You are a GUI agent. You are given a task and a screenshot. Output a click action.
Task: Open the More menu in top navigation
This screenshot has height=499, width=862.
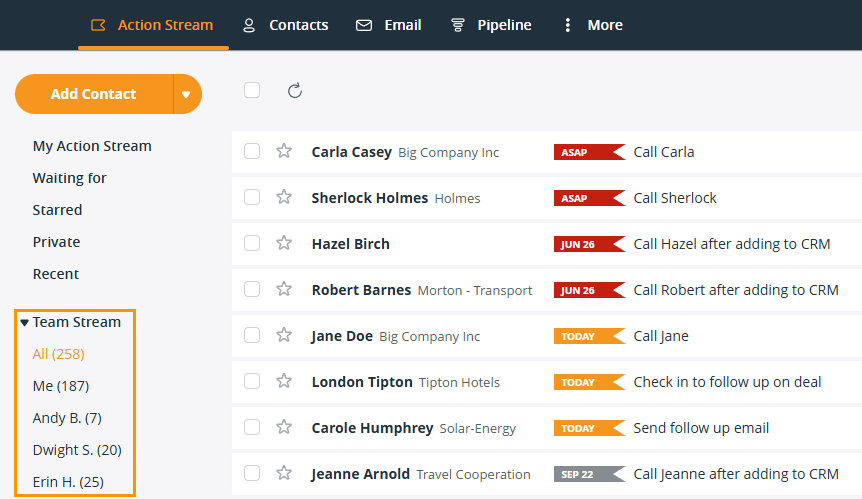(592, 25)
